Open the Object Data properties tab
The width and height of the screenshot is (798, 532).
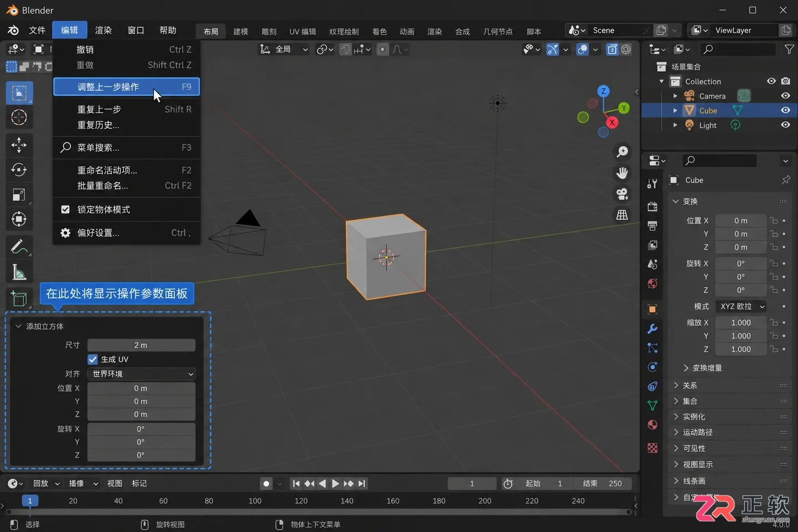652,406
